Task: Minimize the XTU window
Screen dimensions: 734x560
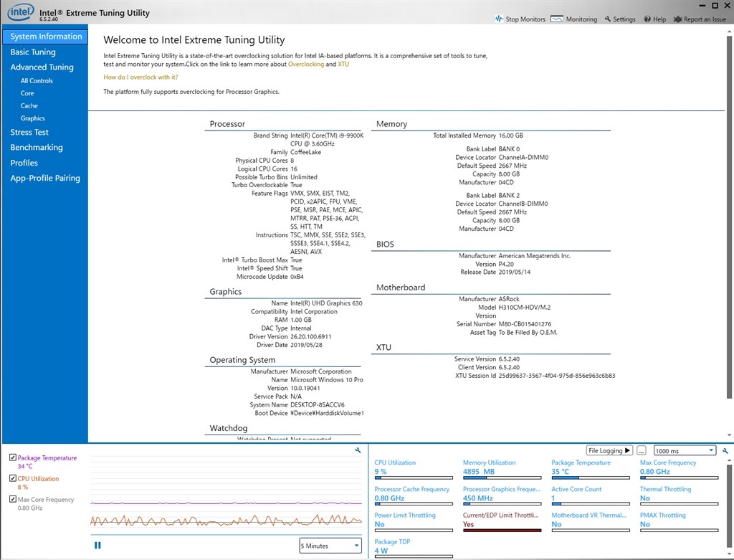Action: 702,6
